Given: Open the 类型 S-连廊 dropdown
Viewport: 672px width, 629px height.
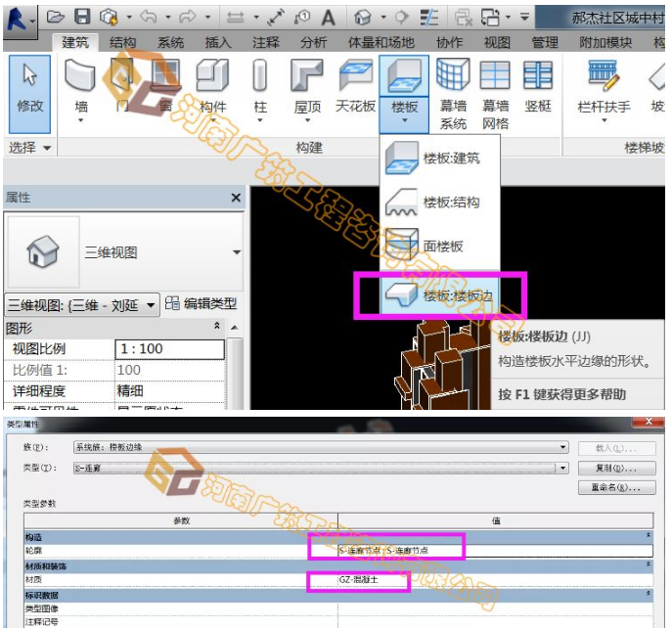Looking at the screenshot, I should (563, 468).
